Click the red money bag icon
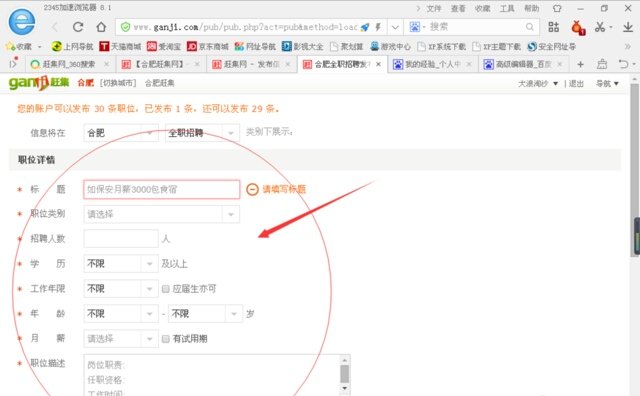This screenshot has height=396, width=640. point(578,27)
